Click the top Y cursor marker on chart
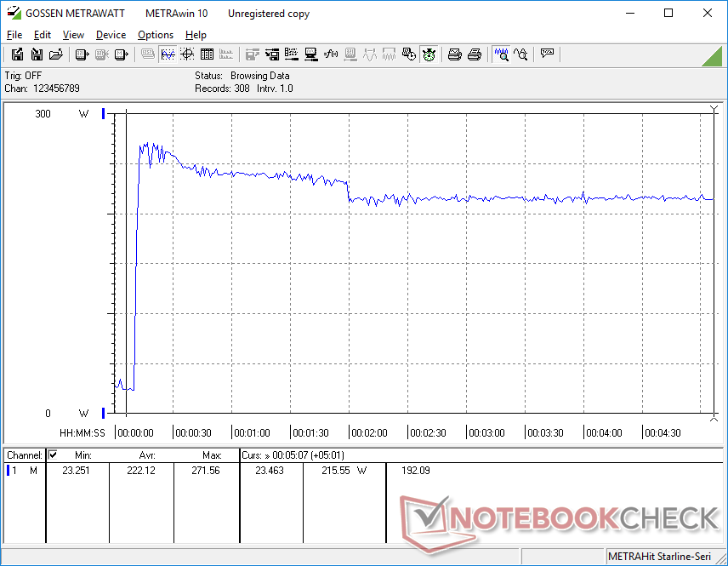The height and width of the screenshot is (566, 728). coord(714,109)
